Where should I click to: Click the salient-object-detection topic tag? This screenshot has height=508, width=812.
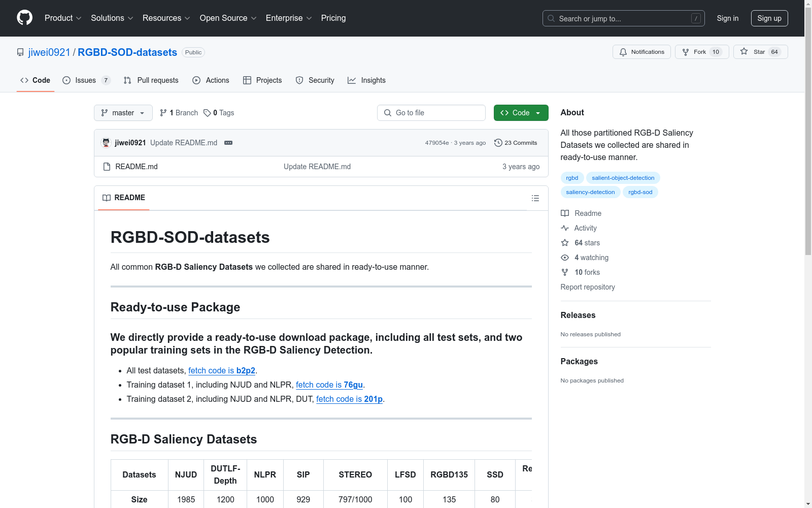click(623, 178)
